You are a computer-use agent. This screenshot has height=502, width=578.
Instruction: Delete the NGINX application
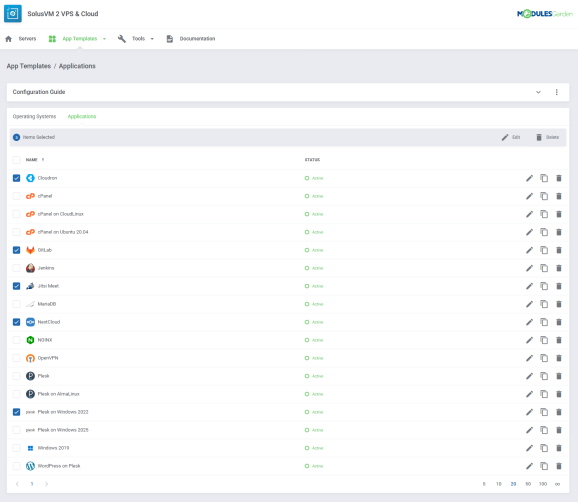tap(559, 340)
